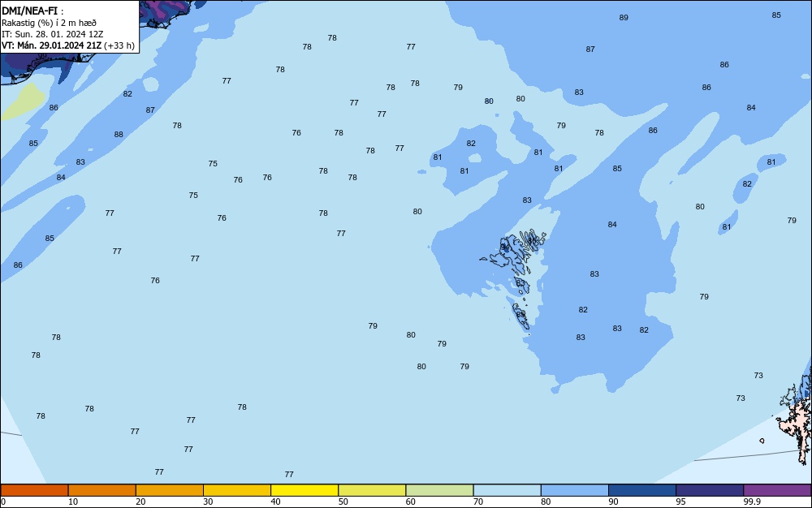Viewport: 812px width, 508px height.
Task: Select the 90–95 dark blue legend swatch
Action: point(642,490)
